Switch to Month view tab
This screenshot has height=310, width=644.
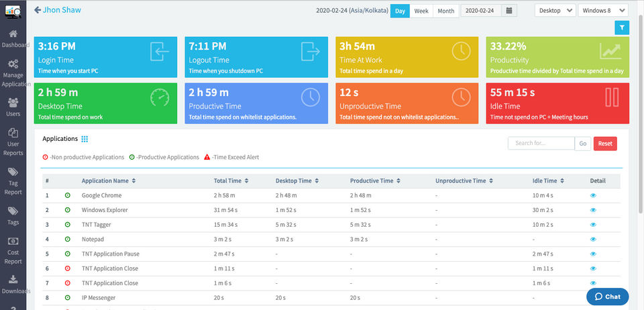pos(446,11)
